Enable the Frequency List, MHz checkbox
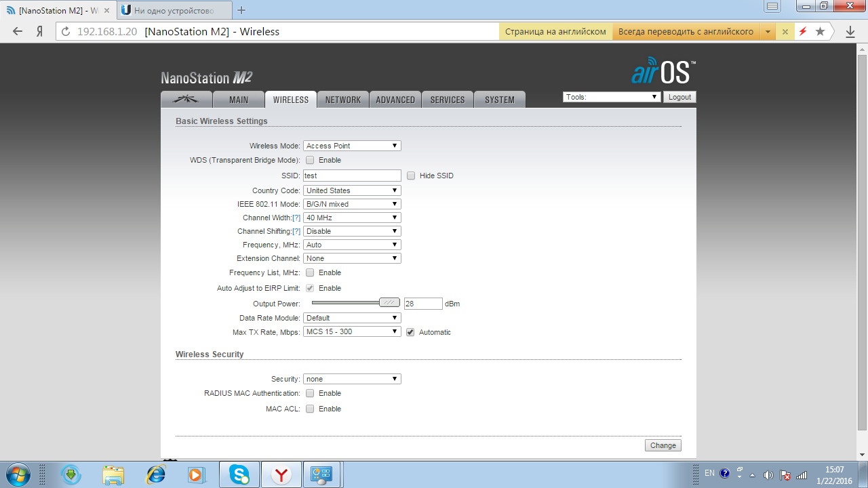This screenshot has width=868, height=488. click(x=310, y=272)
